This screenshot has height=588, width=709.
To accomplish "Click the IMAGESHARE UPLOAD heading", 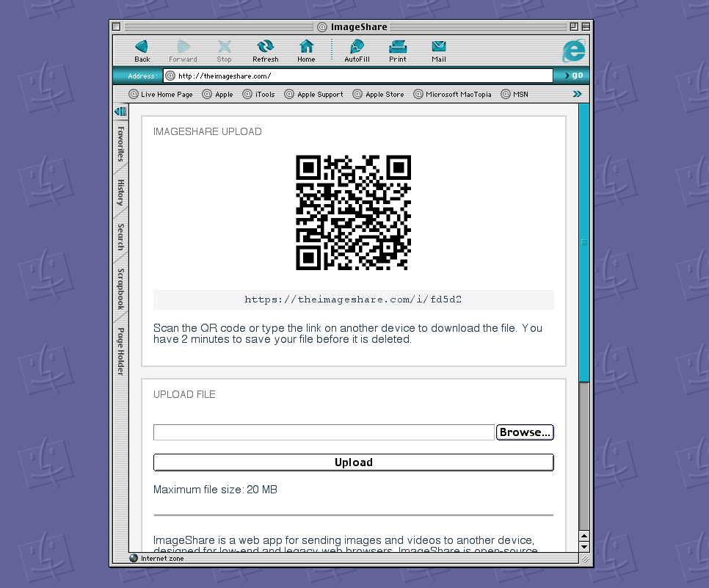I will 208,131.
